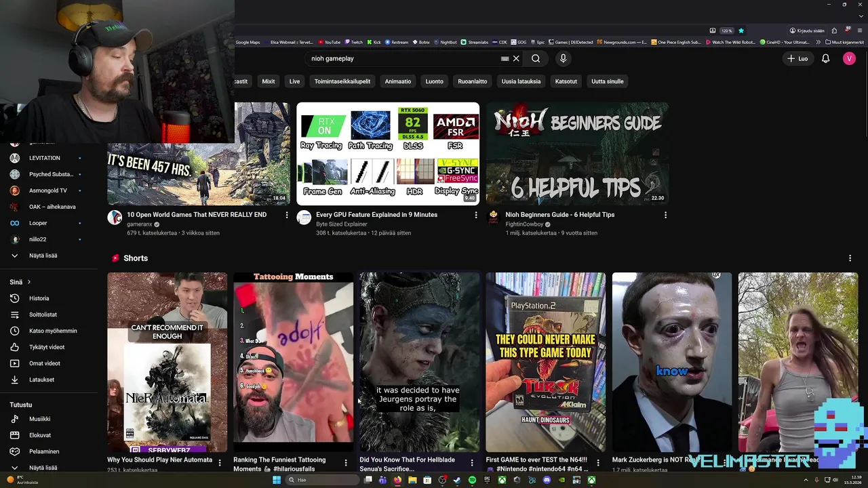Start voice search with the microphone icon
Image resolution: width=868 pixels, height=488 pixels.
coord(563,58)
